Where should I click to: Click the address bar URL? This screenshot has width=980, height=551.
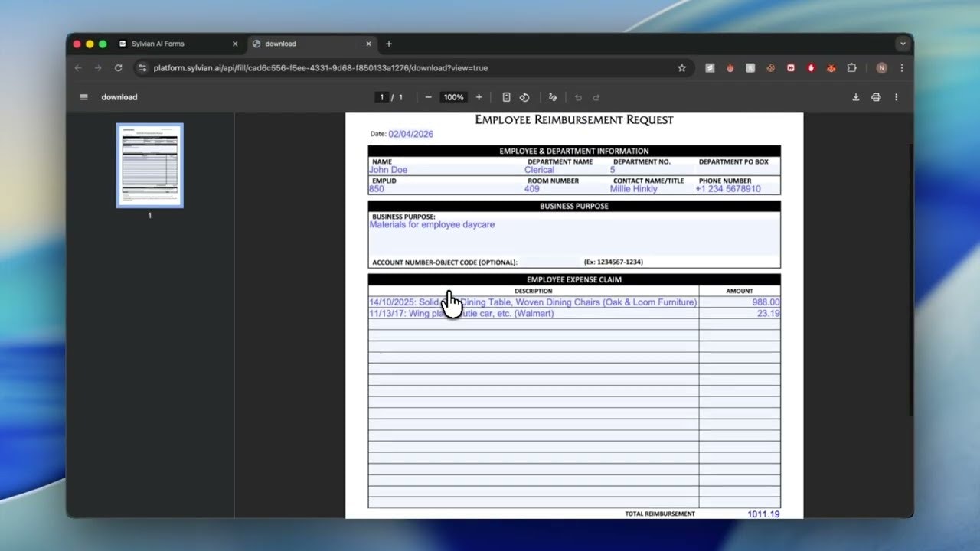pos(320,68)
